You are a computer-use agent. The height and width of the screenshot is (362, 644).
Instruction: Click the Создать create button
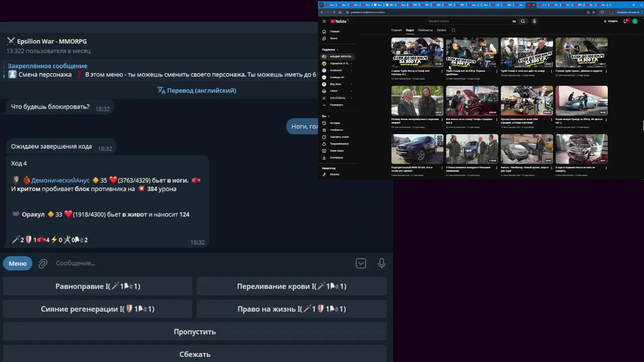[x=610, y=21]
